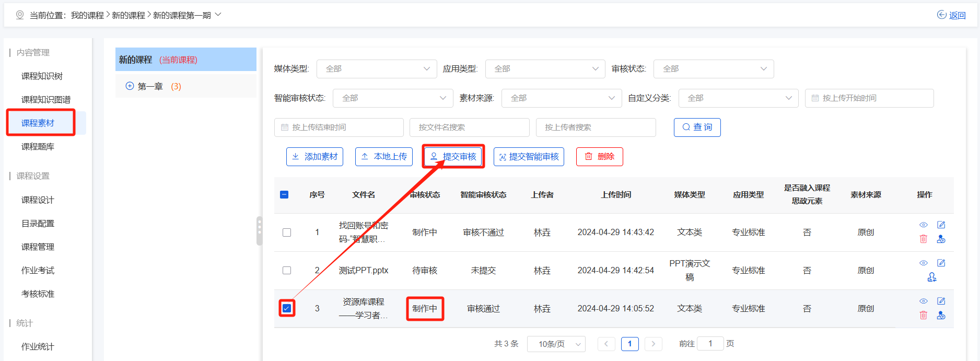Withdraw 测试PPT.pptx review via stamp icon
The height and width of the screenshot is (361, 980).
pyautogui.click(x=932, y=277)
